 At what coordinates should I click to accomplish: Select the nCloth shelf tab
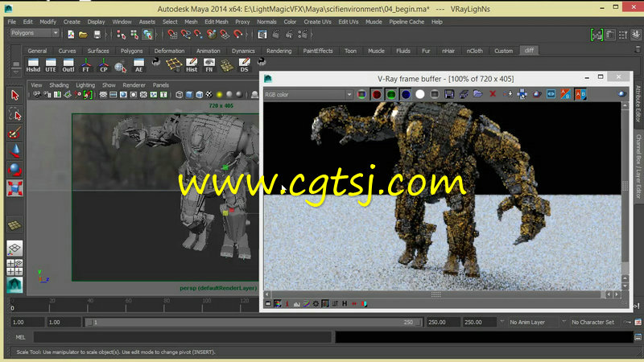474,51
